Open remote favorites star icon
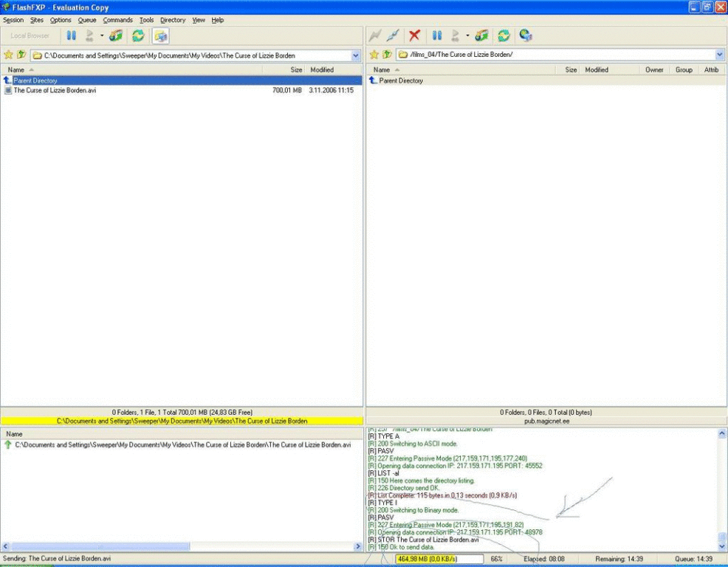This screenshot has height=567, width=728. [374, 55]
